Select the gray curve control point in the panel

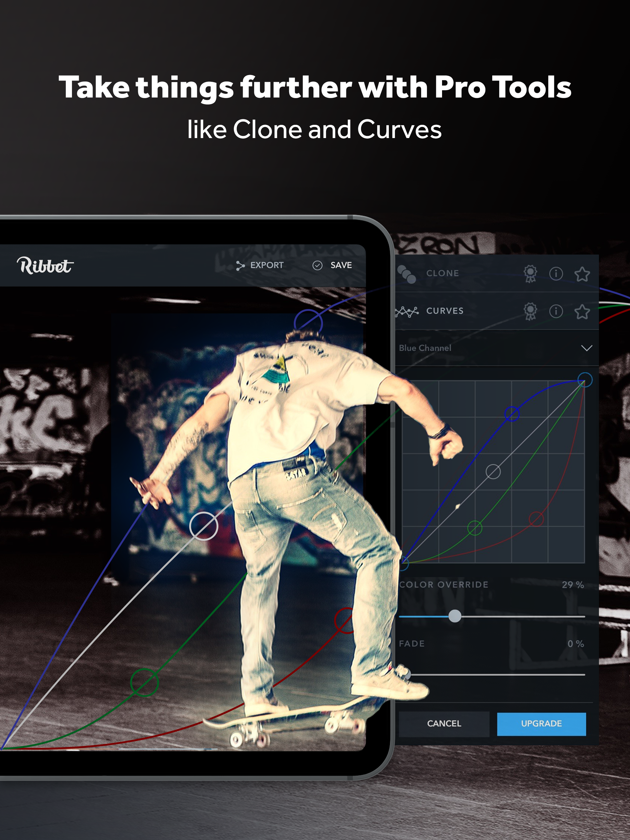[x=493, y=472]
